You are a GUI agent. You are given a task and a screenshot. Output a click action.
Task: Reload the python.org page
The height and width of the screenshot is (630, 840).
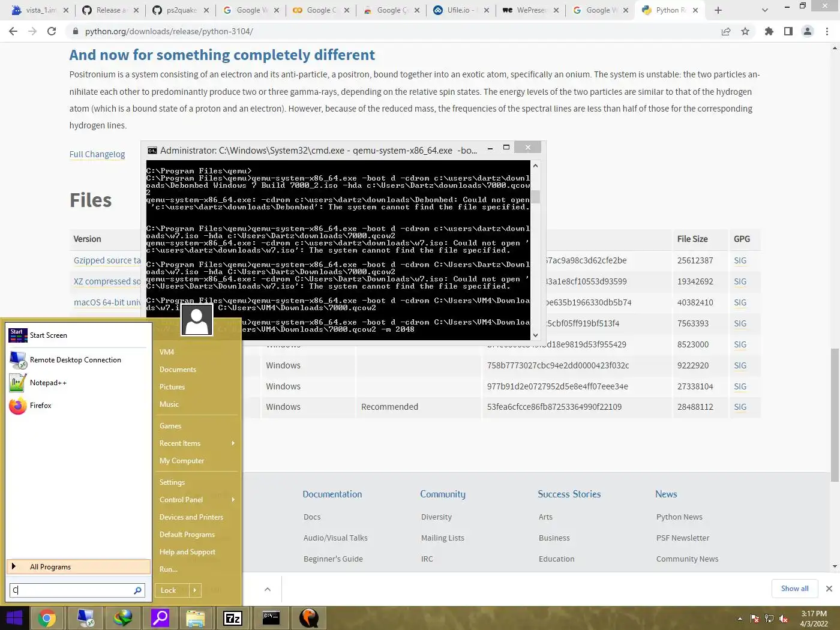(52, 31)
